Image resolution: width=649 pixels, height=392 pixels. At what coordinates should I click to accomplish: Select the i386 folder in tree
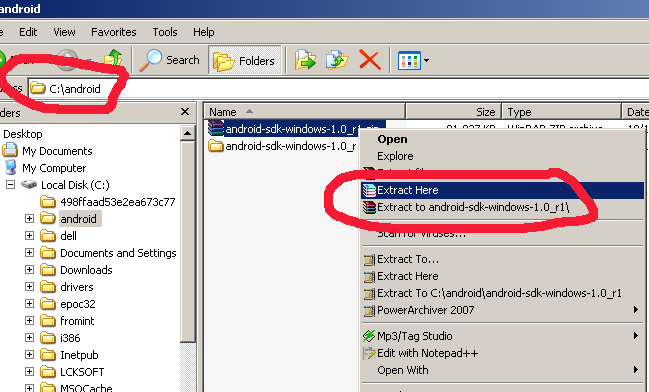[70, 338]
